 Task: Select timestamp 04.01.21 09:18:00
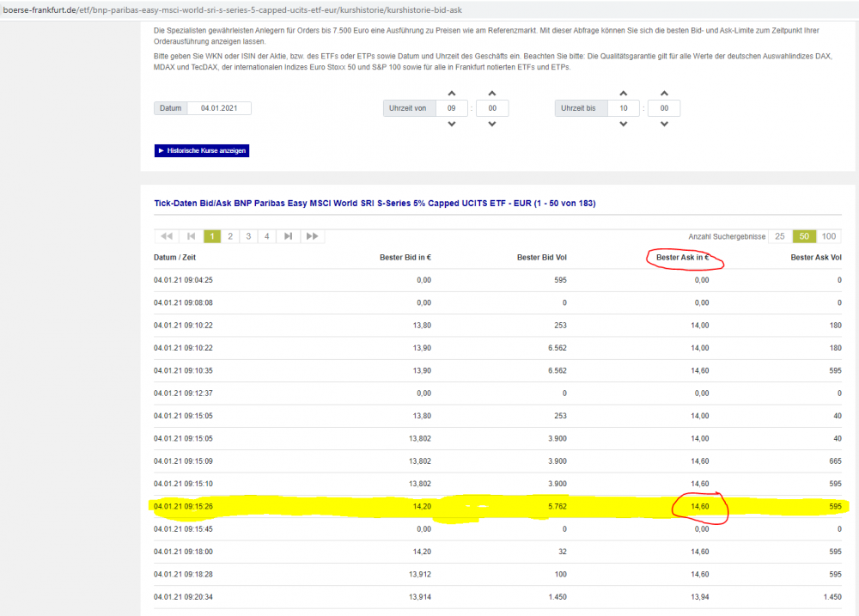[x=183, y=552]
